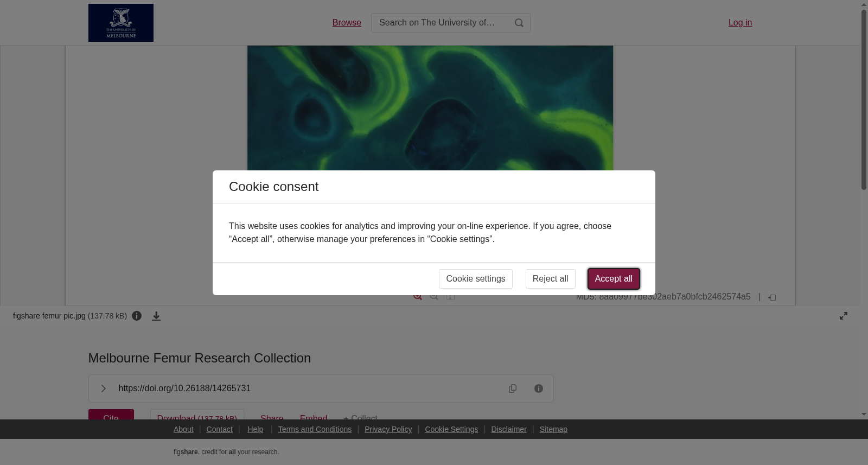Click the download arrow icon for the file
868x465 pixels.
(156, 316)
